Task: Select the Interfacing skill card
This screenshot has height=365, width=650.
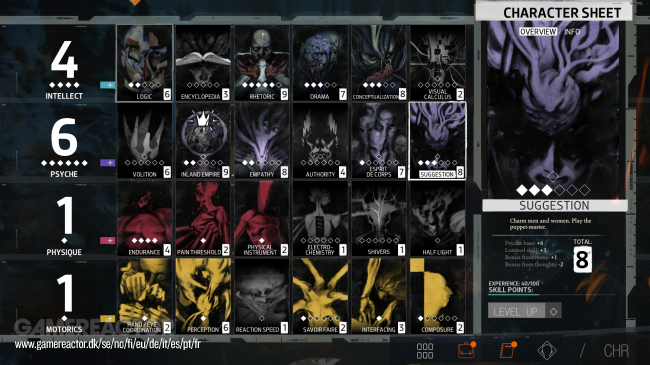Action: click(x=379, y=296)
